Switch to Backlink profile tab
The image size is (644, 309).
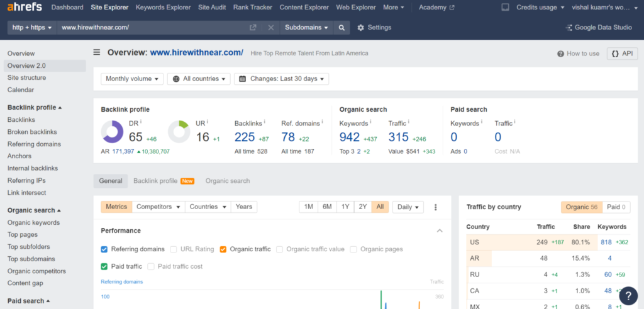point(164,181)
